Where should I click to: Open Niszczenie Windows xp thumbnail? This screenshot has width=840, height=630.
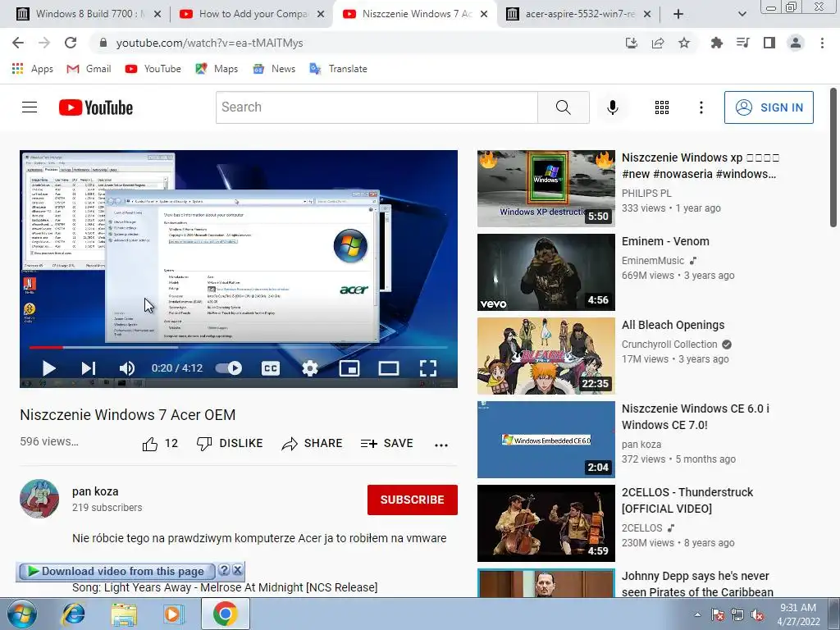[546, 189]
